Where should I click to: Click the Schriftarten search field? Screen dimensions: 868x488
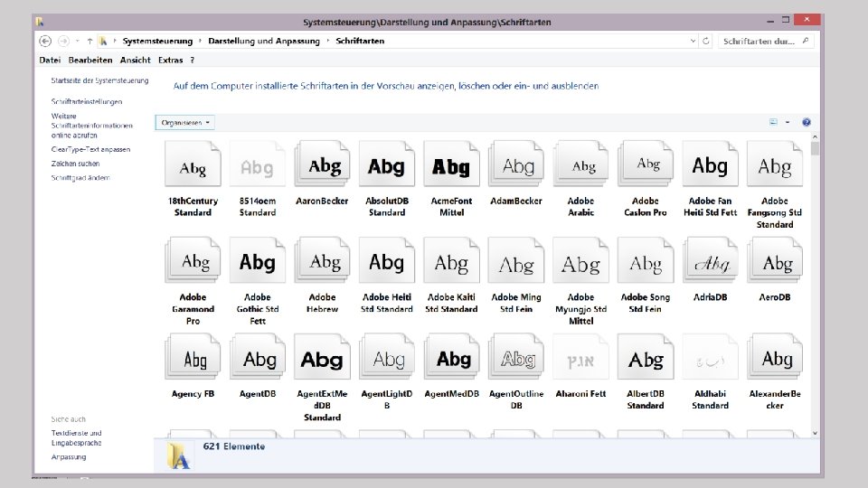766,41
